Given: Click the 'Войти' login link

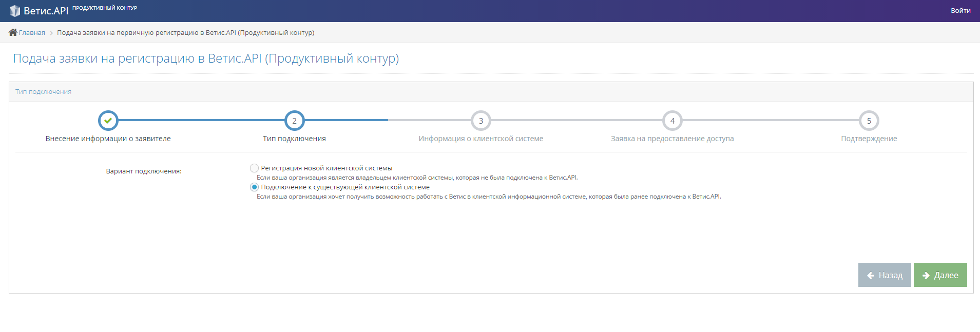Looking at the screenshot, I should click(x=960, y=11).
